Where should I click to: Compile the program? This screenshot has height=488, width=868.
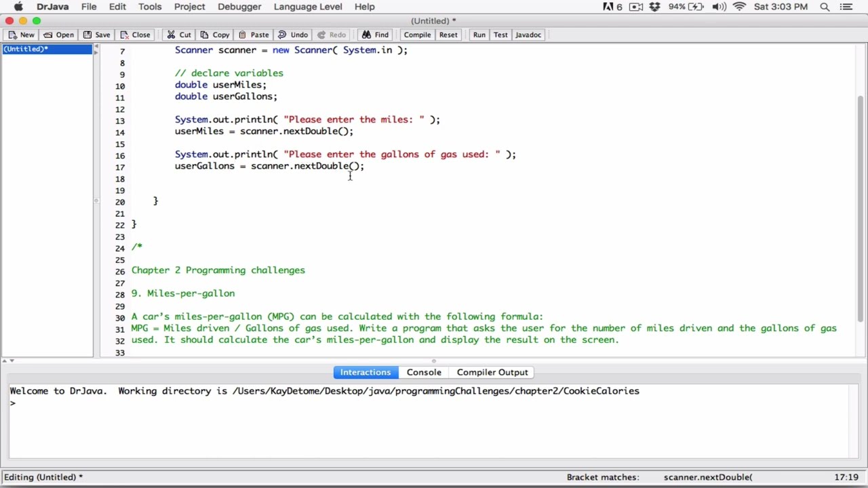[417, 35]
